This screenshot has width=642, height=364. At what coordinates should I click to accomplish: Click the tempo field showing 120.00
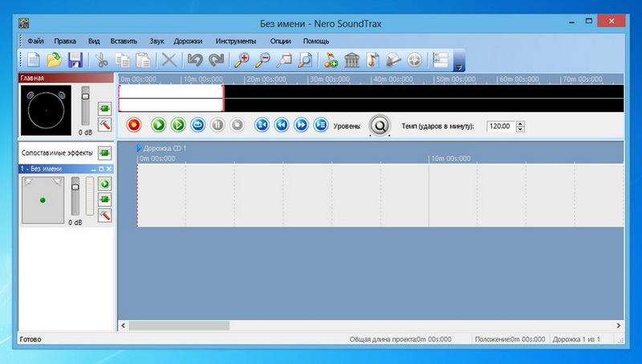(x=500, y=126)
